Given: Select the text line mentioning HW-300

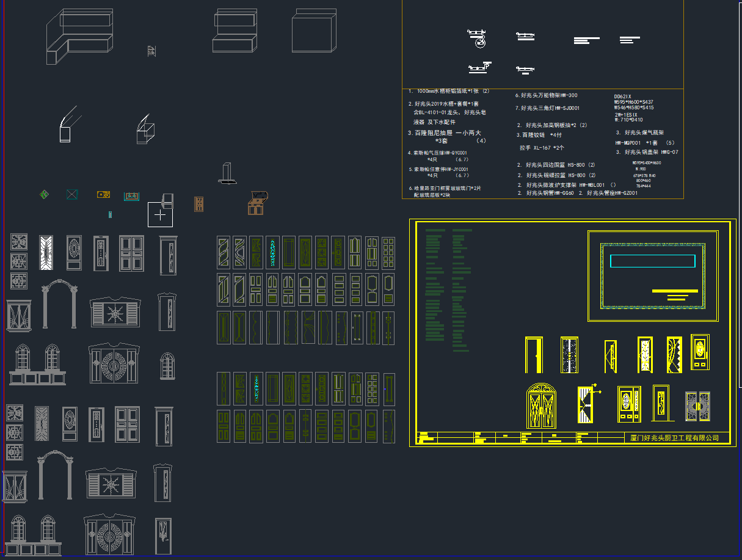Looking at the screenshot, I should click(546, 95).
